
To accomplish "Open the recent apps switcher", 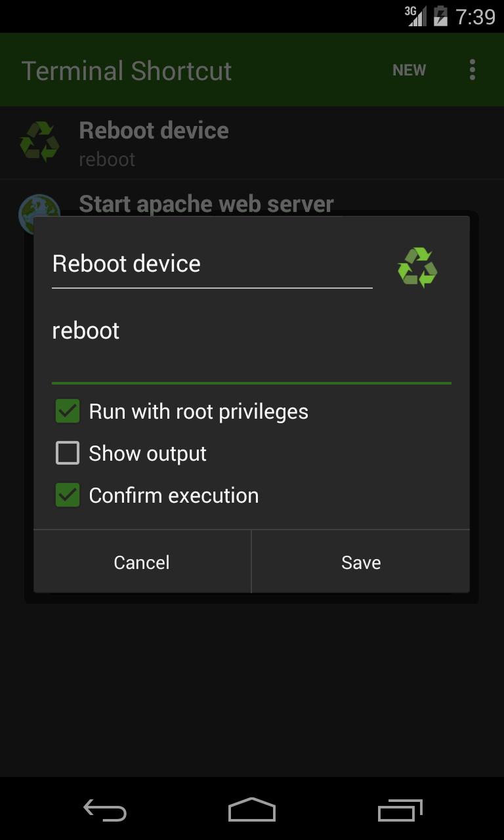I will click(x=400, y=810).
